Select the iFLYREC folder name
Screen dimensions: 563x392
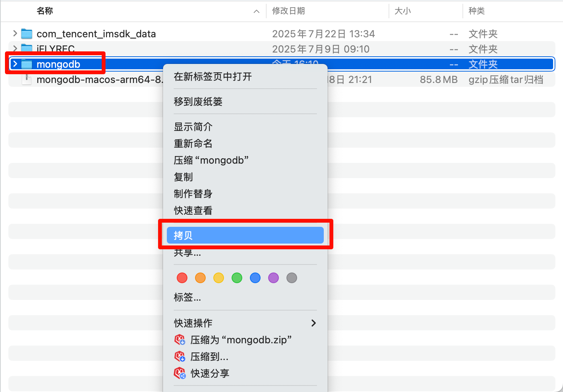point(56,49)
